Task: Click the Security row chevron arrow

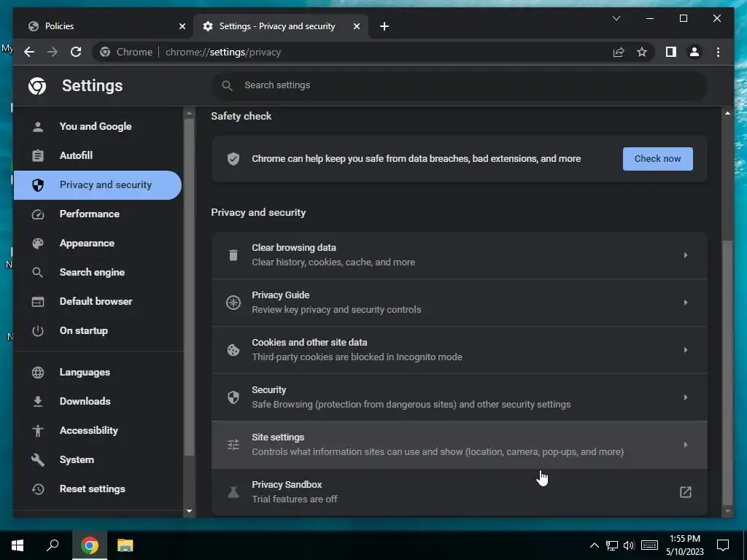Action: tap(686, 397)
